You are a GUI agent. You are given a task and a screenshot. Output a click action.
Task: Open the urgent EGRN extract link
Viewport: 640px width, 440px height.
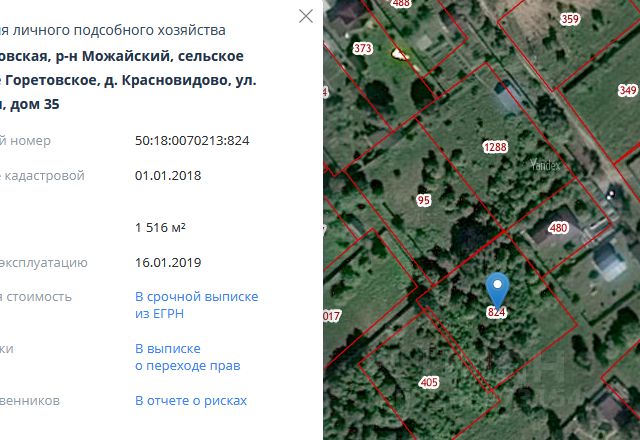tap(196, 305)
